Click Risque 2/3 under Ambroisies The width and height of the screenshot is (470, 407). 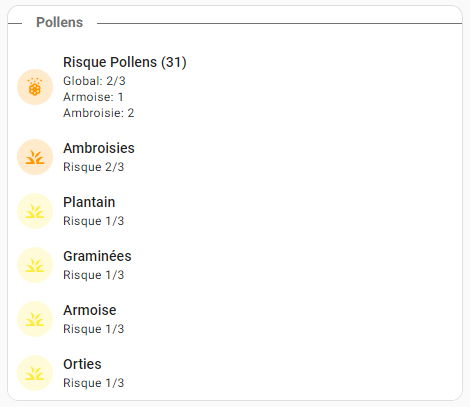pyautogui.click(x=94, y=167)
